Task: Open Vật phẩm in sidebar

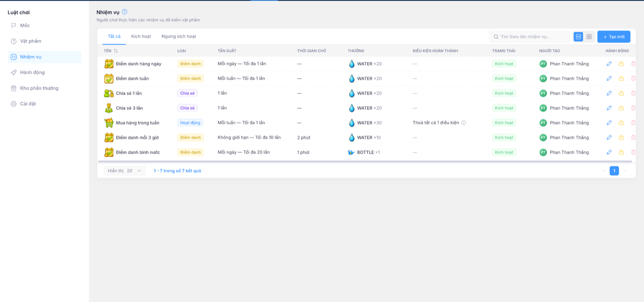Action: pos(31,41)
